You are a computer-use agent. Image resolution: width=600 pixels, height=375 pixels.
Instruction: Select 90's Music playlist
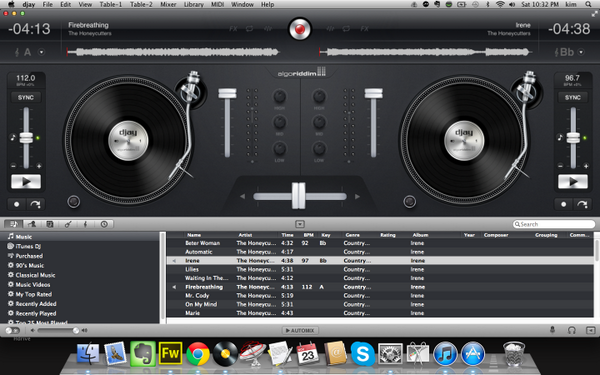tap(29, 265)
